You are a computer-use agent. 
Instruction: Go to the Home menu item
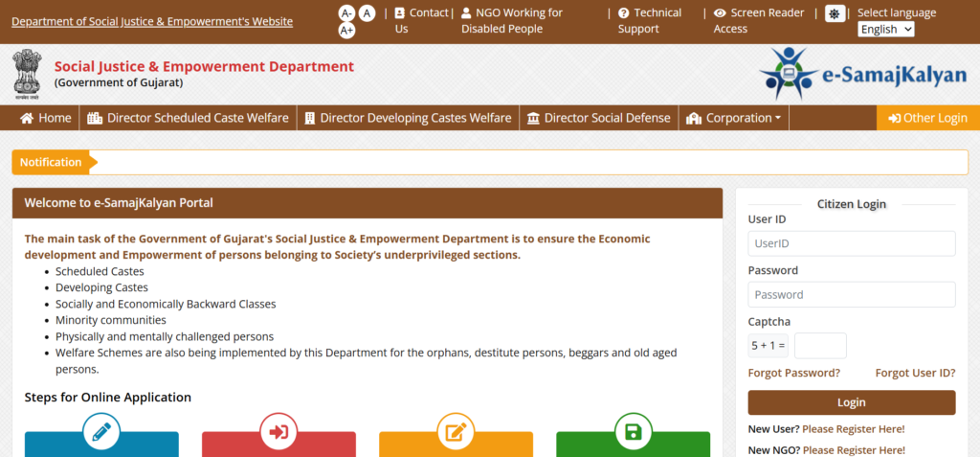coord(46,118)
